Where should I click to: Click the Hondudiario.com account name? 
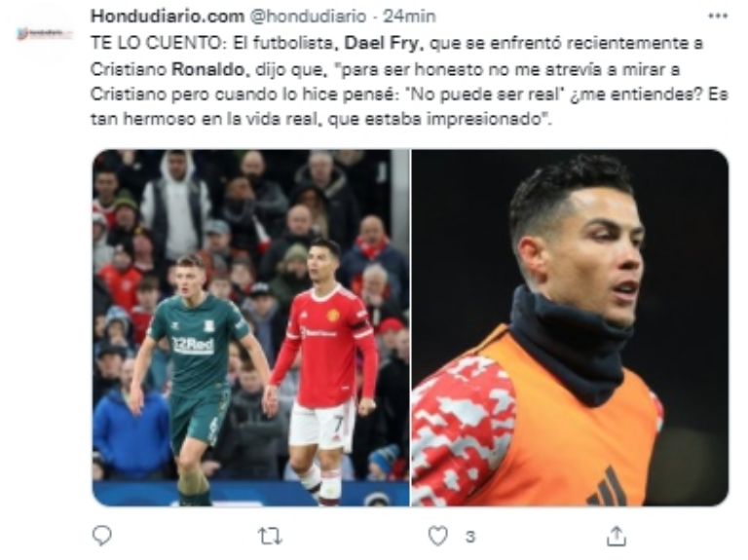[x=168, y=17]
